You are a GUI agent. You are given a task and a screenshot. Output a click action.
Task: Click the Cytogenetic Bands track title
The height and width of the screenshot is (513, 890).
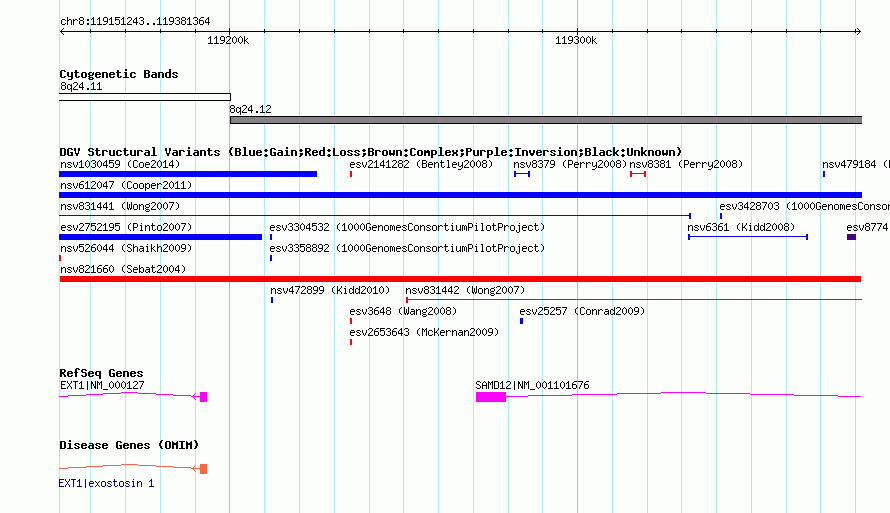(119, 74)
